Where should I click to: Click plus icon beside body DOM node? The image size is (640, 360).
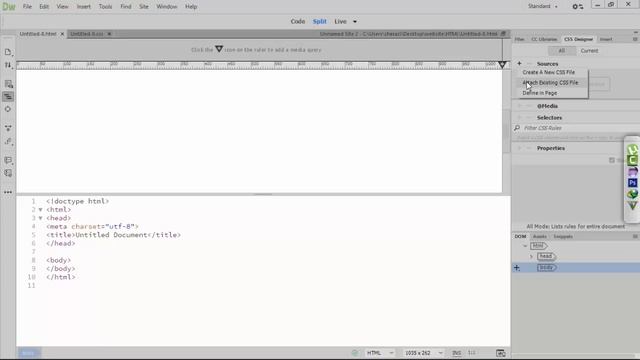(x=517, y=268)
